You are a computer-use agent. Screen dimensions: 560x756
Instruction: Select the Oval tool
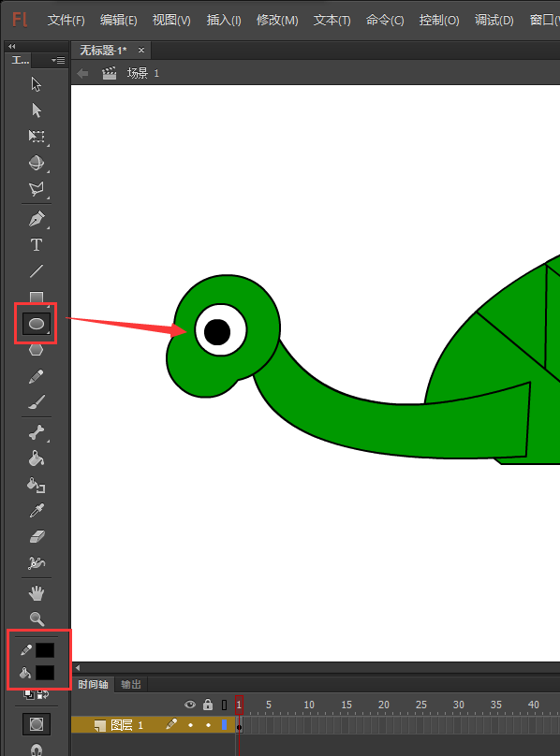[x=37, y=324]
